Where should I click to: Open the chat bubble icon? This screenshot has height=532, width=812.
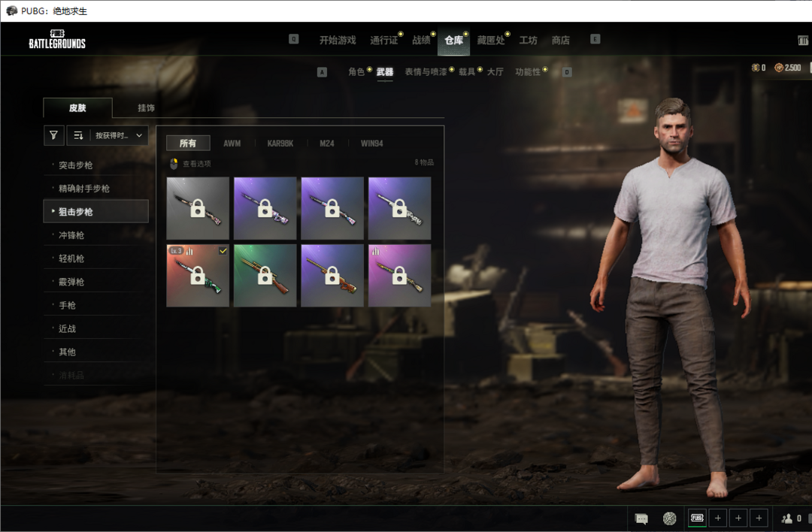click(641, 518)
